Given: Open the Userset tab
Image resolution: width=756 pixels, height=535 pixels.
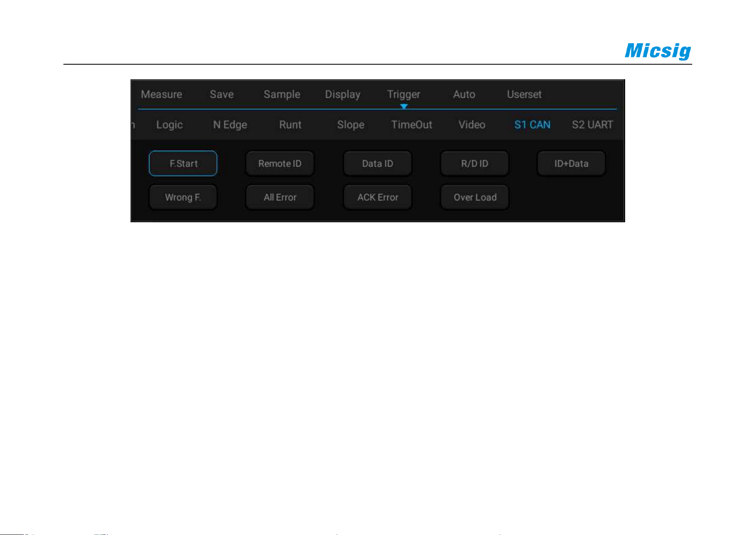Looking at the screenshot, I should [524, 94].
